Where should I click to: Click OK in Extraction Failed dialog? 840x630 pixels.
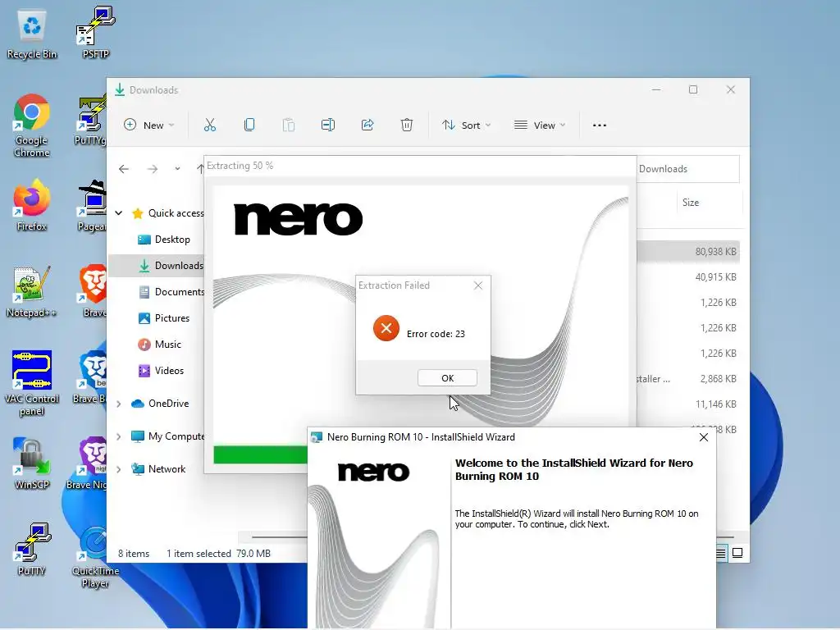point(447,377)
